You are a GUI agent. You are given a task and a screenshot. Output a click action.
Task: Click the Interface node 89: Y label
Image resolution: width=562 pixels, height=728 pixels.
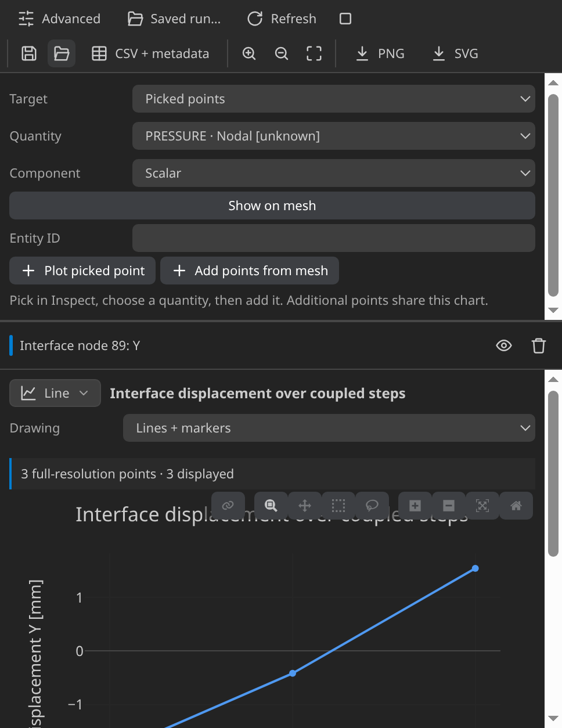[x=80, y=345]
